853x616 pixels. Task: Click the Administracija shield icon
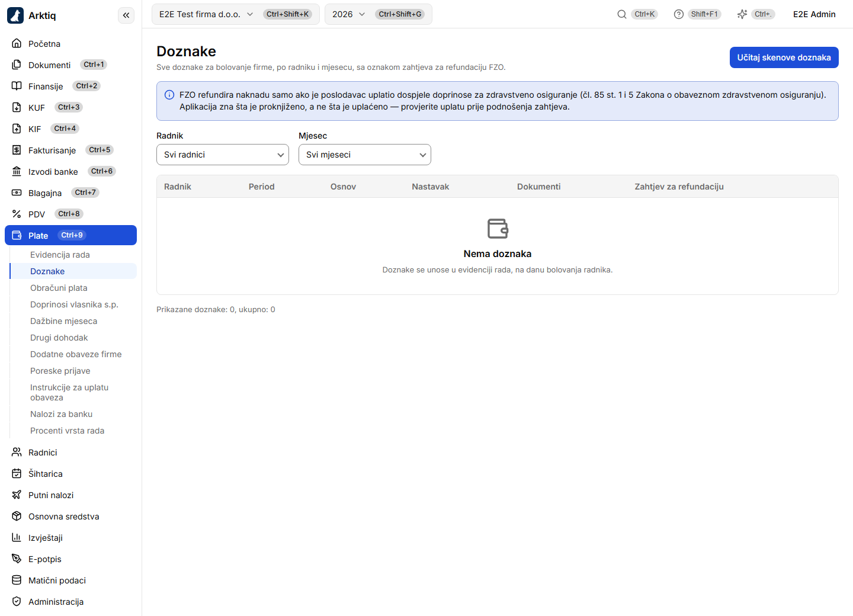coord(17,602)
